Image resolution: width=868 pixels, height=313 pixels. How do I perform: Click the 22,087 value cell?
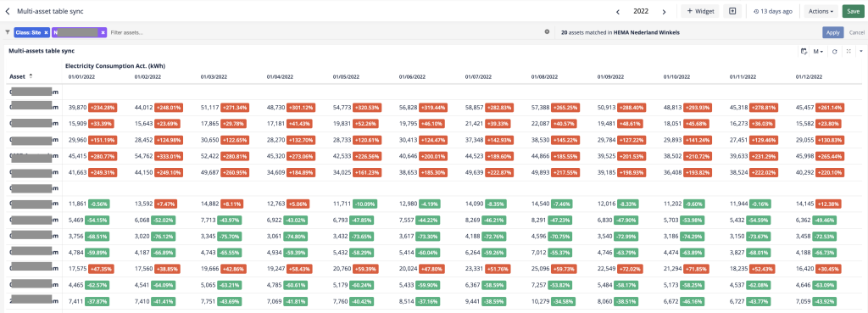click(x=540, y=123)
